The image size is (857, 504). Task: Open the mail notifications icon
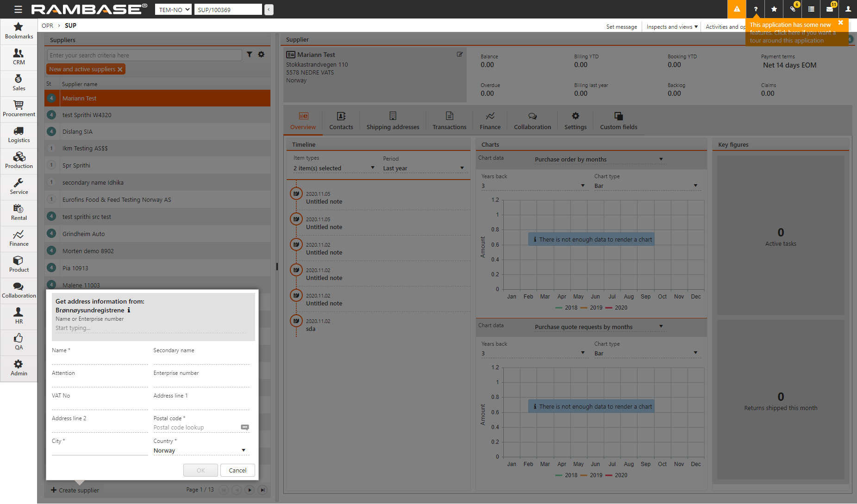tap(830, 9)
